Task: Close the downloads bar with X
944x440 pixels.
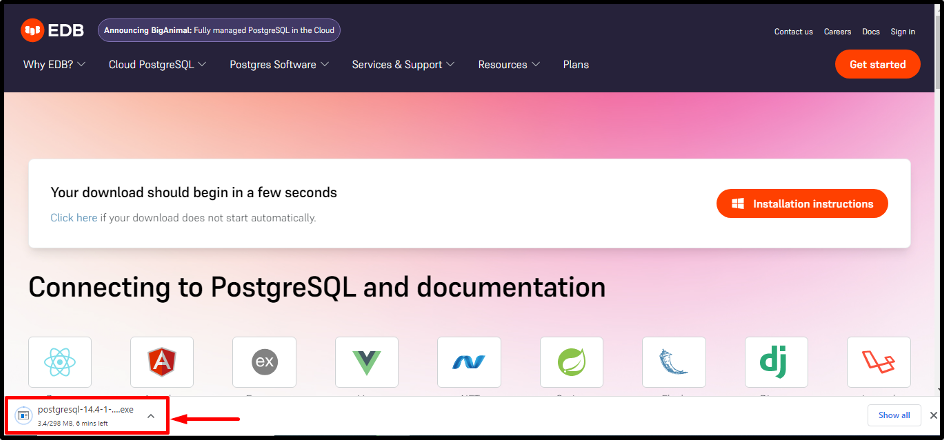Action: tap(933, 415)
